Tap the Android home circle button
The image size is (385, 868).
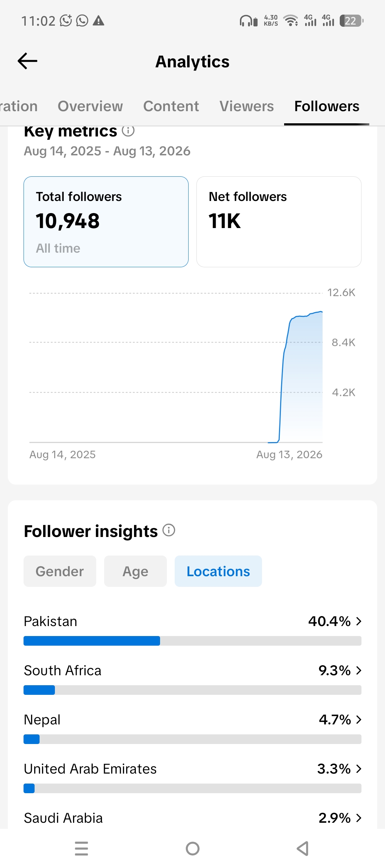coord(192,848)
